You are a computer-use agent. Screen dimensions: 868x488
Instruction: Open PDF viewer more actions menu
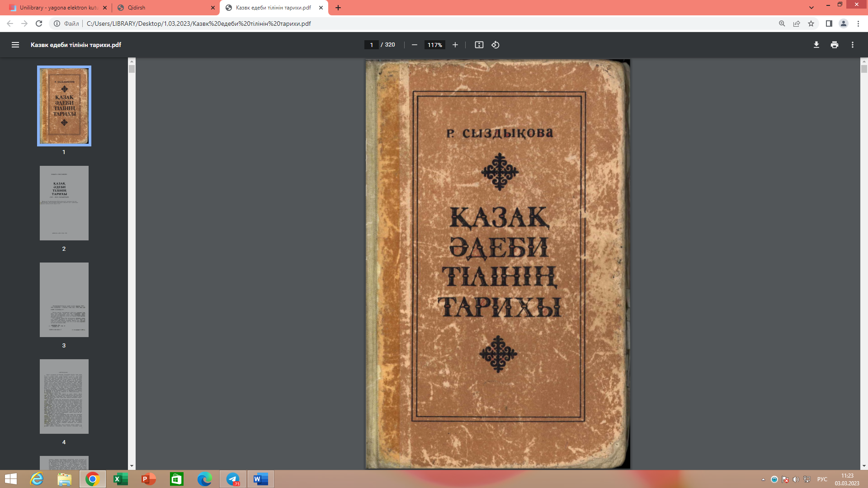[x=853, y=45]
